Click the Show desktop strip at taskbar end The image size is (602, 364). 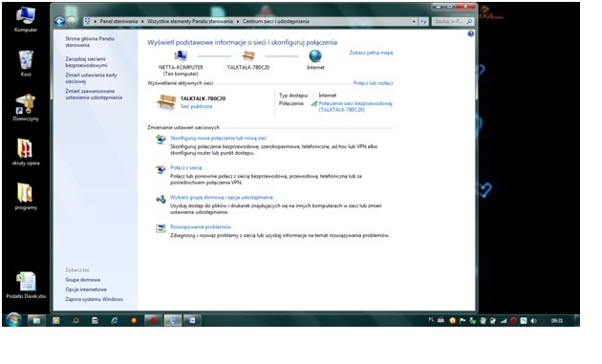(576, 320)
